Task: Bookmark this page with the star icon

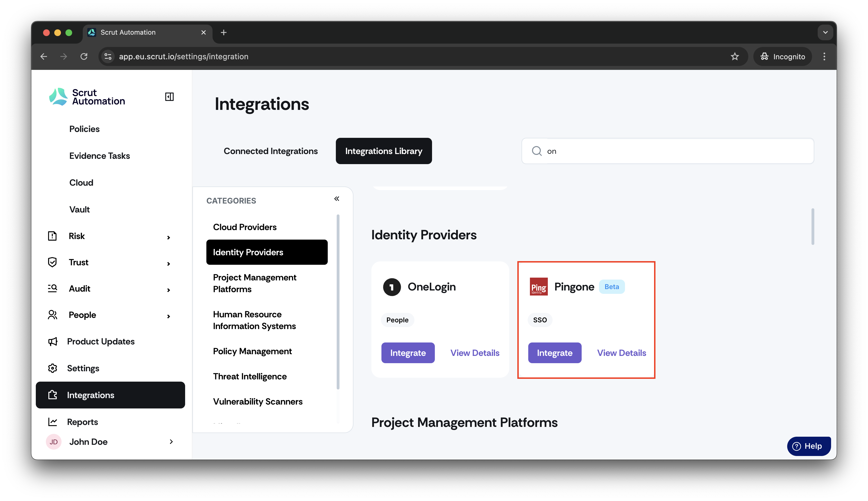Action: pos(734,56)
